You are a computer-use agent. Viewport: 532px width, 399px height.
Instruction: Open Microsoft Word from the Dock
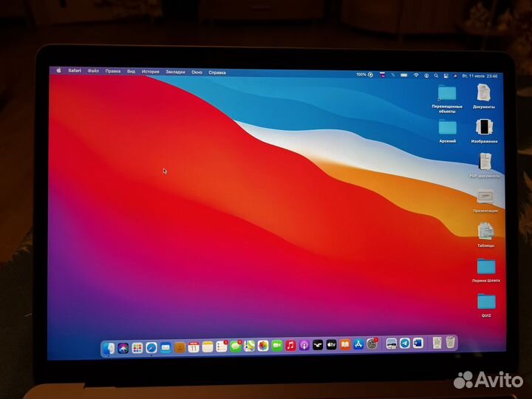(418, 344)
